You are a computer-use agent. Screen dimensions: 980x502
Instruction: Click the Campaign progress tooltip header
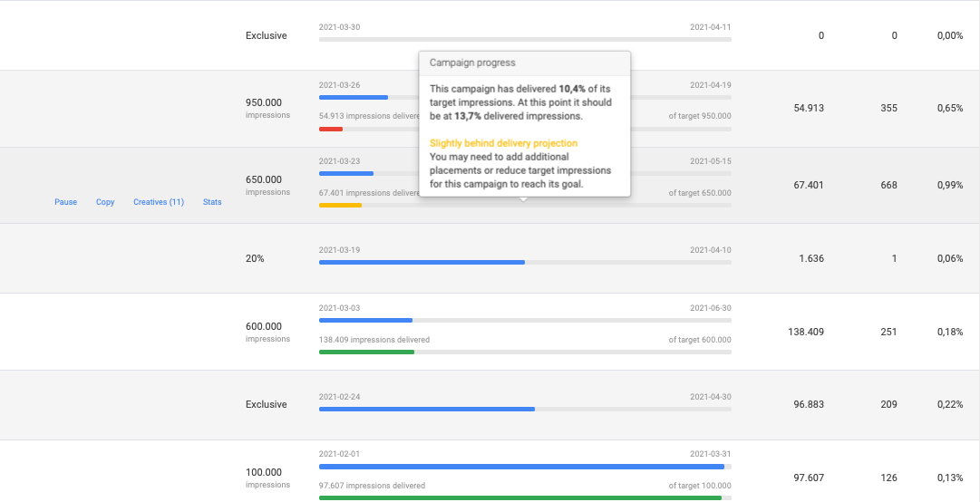[x=472, y=63]
